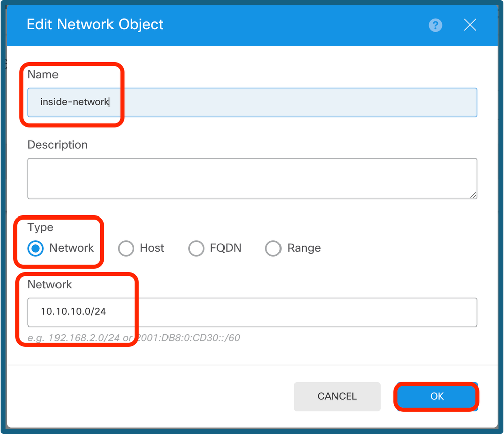The width and height of the screenshot is (504, 434).
Task: Edit the Network field showing 10.10.10.0/24
Action: point(252,312)
